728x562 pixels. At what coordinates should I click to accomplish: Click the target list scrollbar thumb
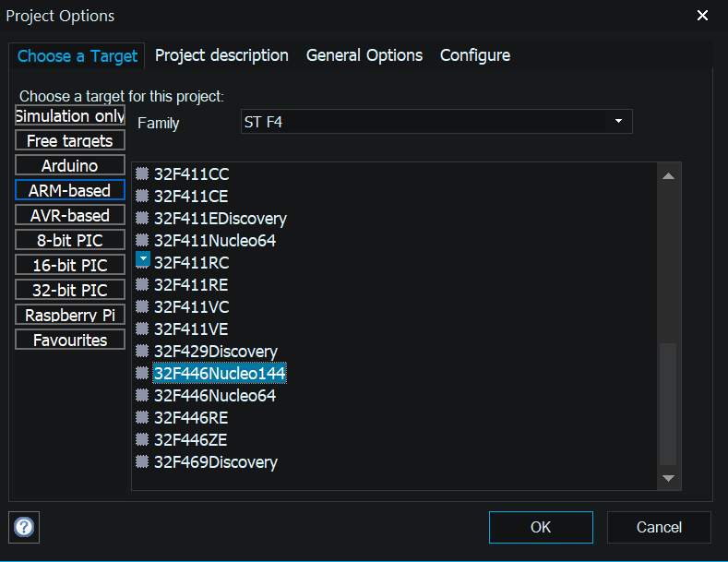pos(668,403)
